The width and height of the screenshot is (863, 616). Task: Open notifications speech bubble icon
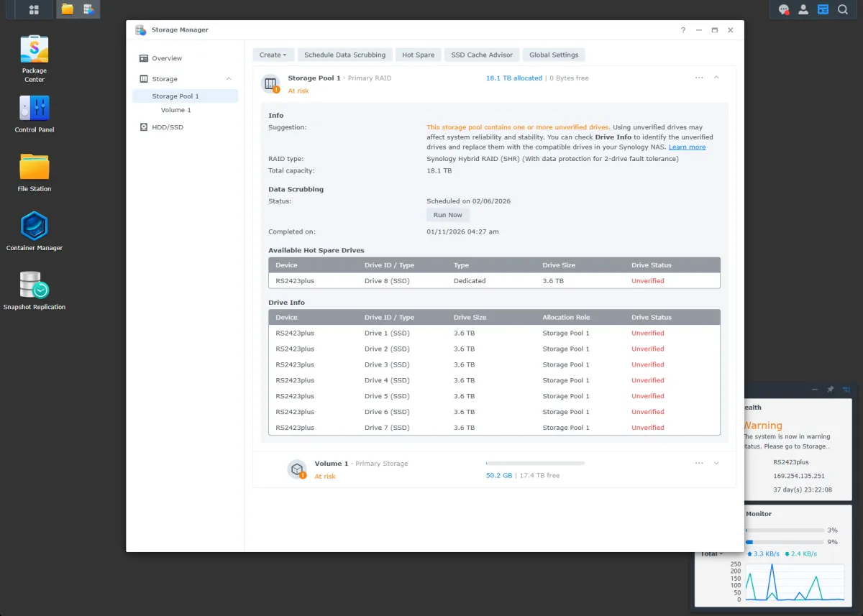(784, 9)
